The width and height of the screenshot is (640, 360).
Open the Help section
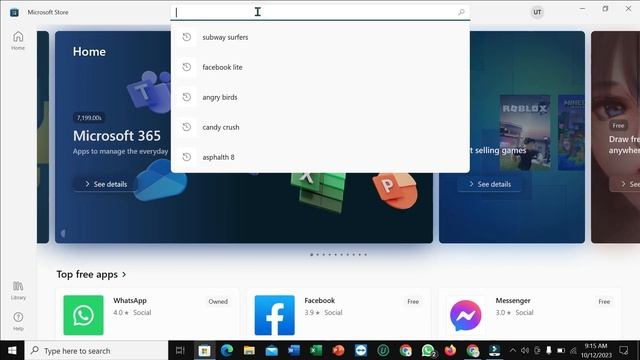[x=18, y=321]
